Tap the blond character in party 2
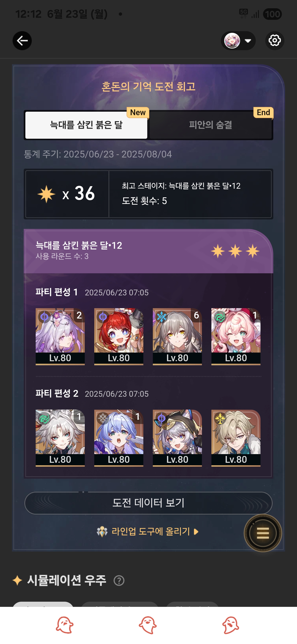 236,438
